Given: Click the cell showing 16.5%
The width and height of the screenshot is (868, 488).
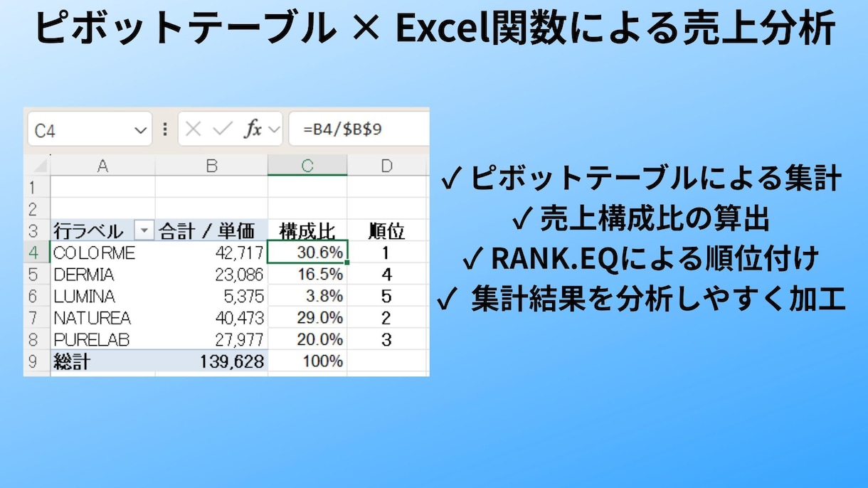Looking at the screenshot, I should coord(307,275).
